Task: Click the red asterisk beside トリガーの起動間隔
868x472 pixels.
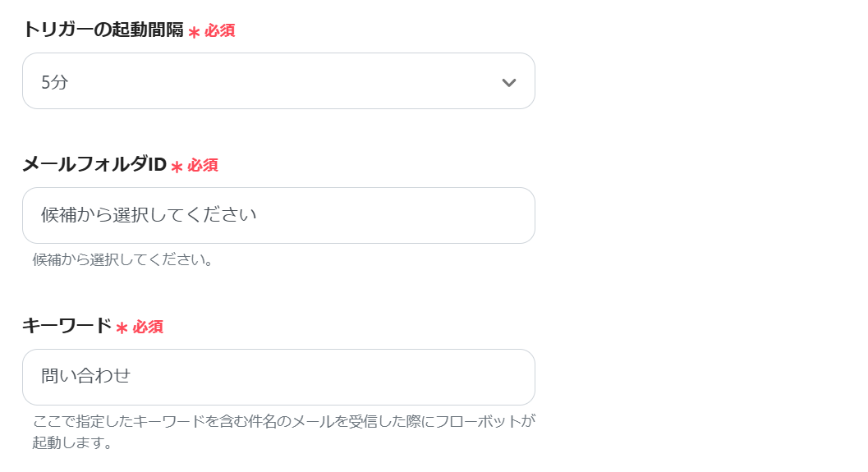Action: pos(194,33)
